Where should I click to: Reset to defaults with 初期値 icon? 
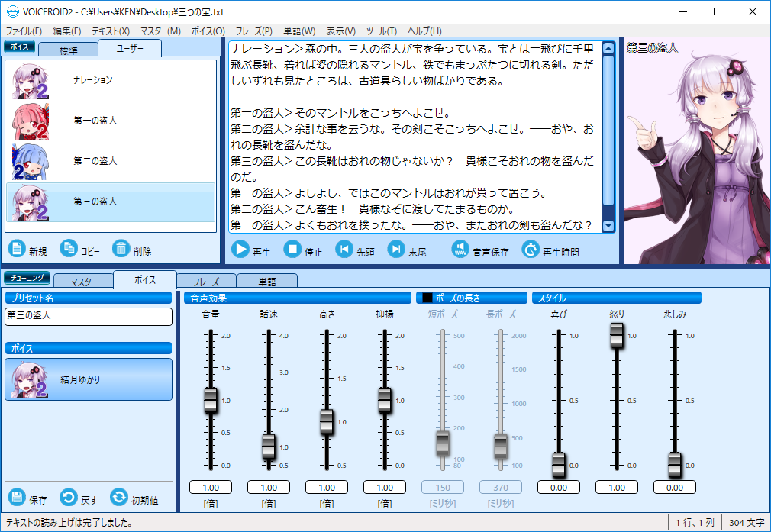point(118,497)
